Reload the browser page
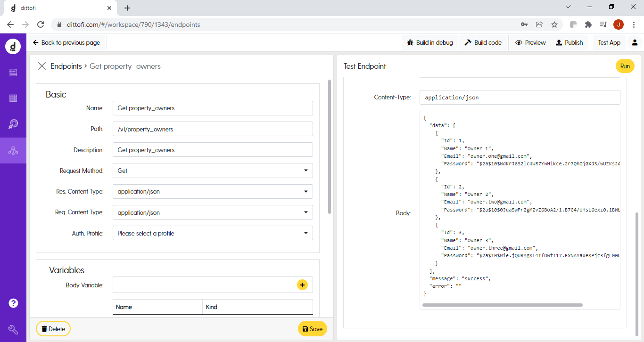644x342 pixels. point(41,24)
